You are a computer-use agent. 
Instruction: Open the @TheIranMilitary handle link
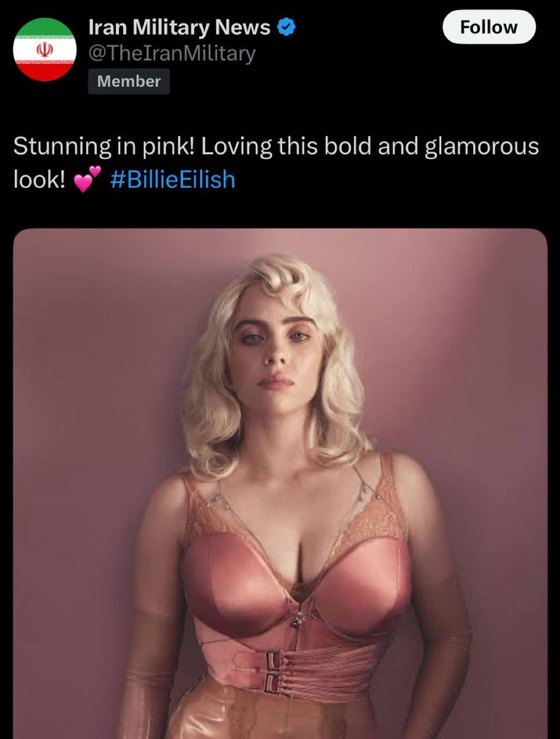click(172, 54)
